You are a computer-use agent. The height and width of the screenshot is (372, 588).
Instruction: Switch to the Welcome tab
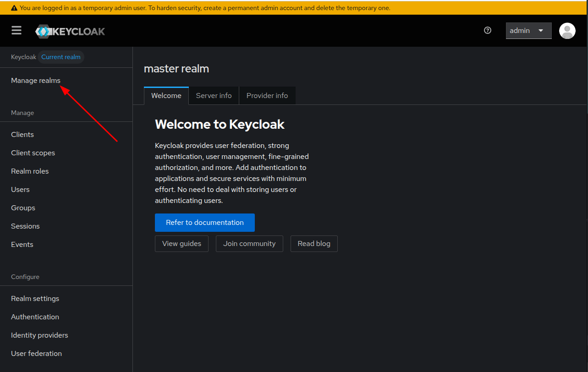pyautogui.click(x=166, y=96)
